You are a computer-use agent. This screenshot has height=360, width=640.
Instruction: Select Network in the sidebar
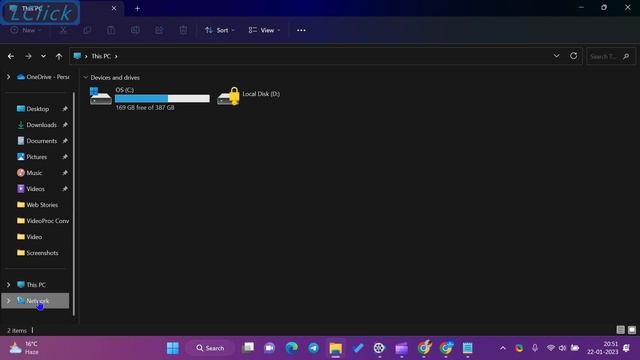pos(36,301)
